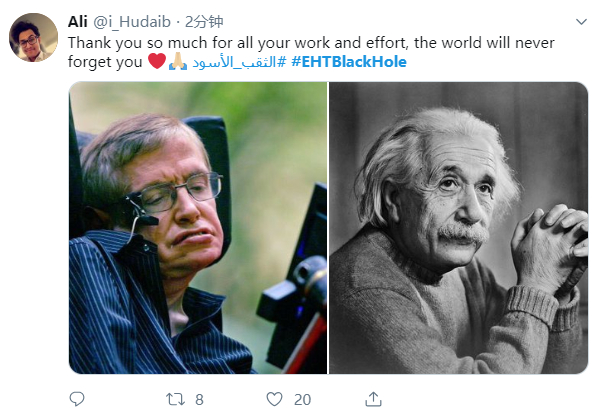View the right black-and-white portrait photo
Image resolution: width=598 pixels, height=420 pixels.
[x=458, y=228]
